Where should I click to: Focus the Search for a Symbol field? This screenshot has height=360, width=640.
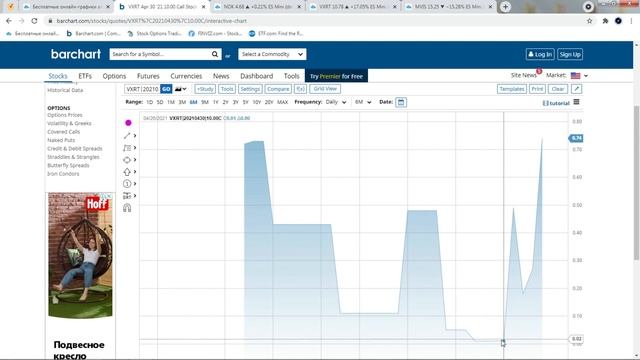160,54
